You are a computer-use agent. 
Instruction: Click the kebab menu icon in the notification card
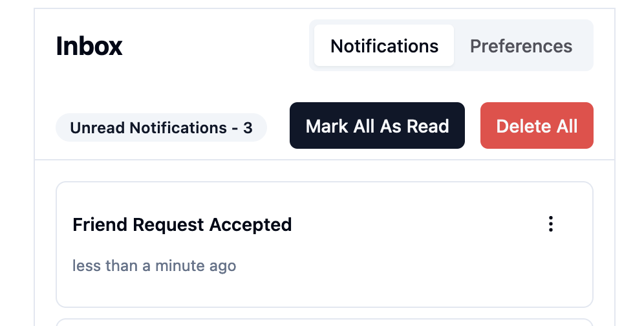point(550,224)
